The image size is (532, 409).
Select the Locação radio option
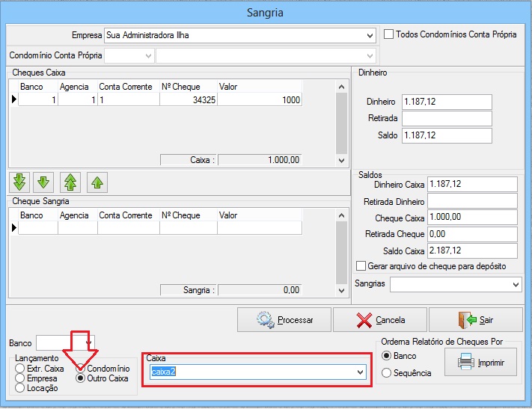click(20, 388)
